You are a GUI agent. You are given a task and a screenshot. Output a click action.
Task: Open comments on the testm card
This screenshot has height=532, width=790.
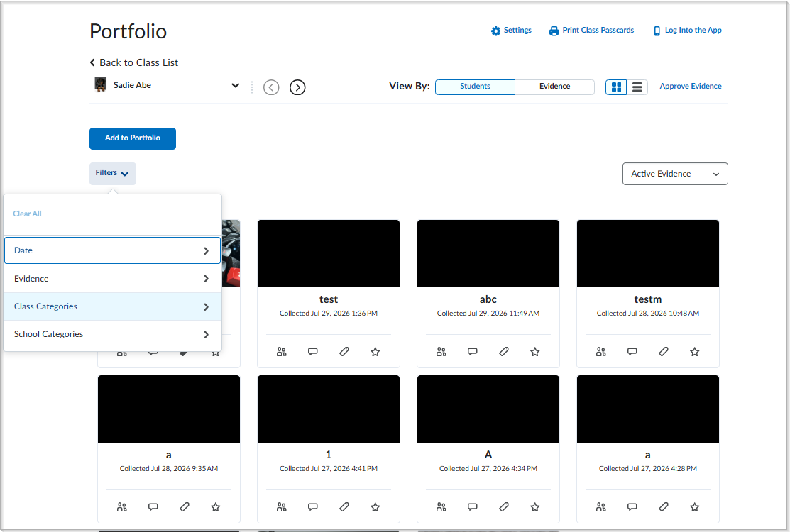(632, 351)
